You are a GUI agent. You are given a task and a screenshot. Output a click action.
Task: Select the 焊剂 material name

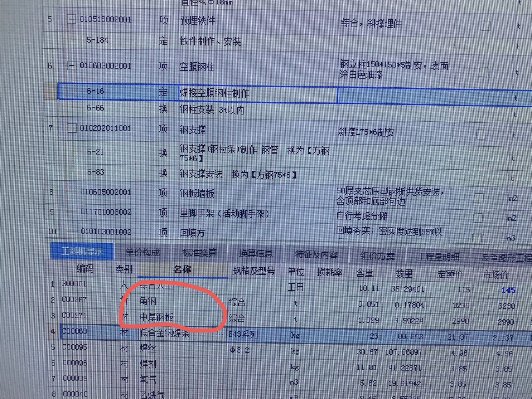[148, 364]
